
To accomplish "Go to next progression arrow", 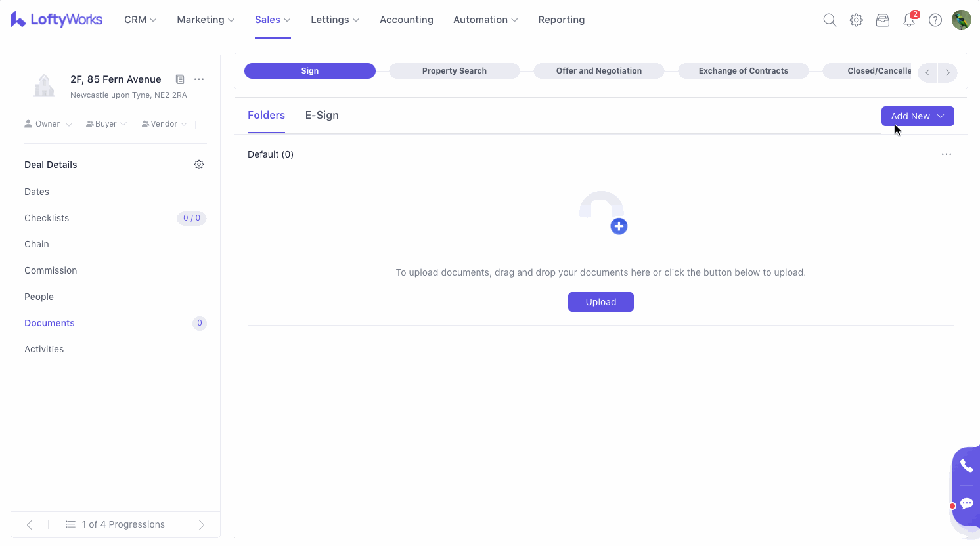I will (201, 524).
